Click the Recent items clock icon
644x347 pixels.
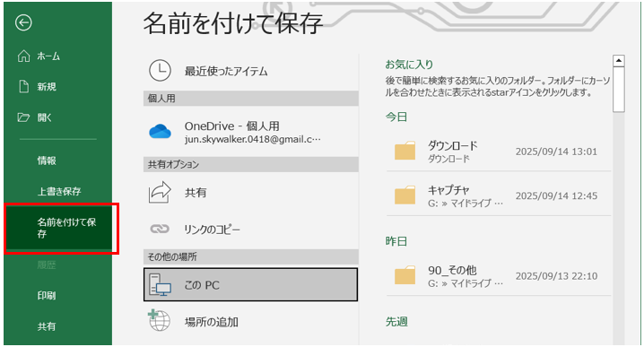[x=160, y=71]
